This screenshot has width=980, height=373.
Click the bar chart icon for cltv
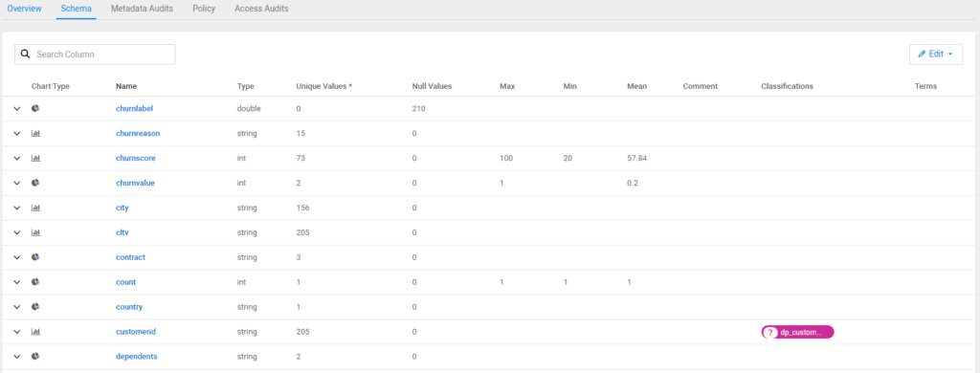[x=35, y=232]
